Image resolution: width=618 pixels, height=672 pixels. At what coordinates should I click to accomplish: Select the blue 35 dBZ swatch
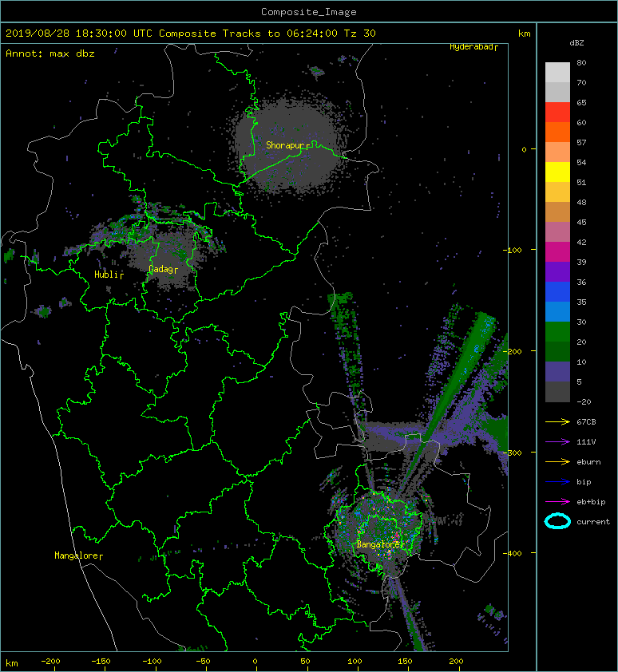[x=557, y=292]
